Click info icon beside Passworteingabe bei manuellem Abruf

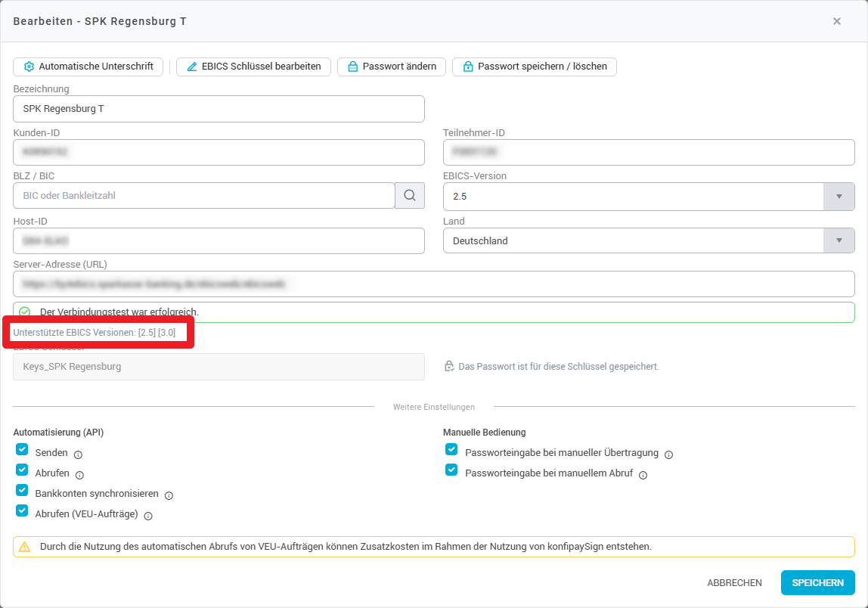(643, 476)
